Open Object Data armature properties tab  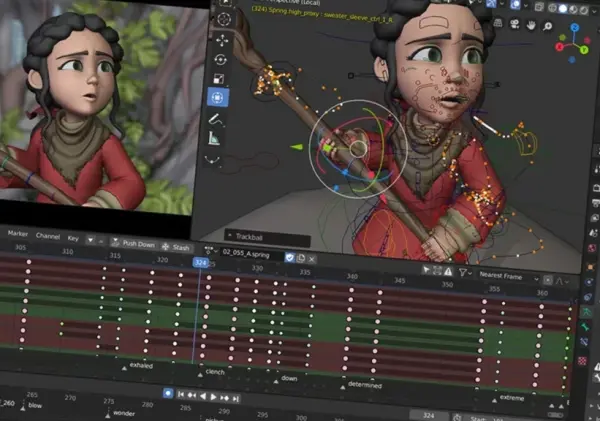(587, 311)
